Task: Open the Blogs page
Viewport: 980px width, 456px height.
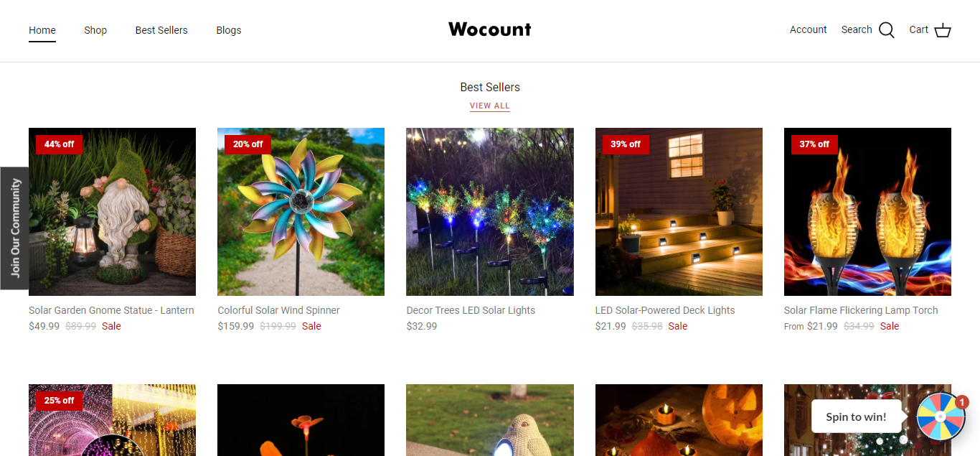Action: pos(229,30)
